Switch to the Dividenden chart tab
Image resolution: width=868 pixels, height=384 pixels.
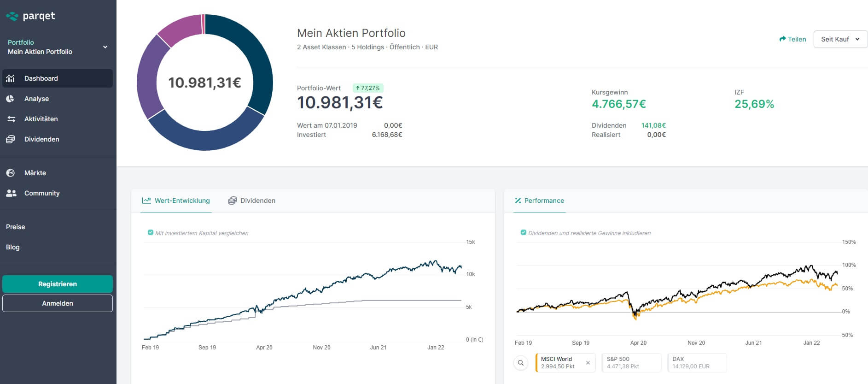point(252,201)
